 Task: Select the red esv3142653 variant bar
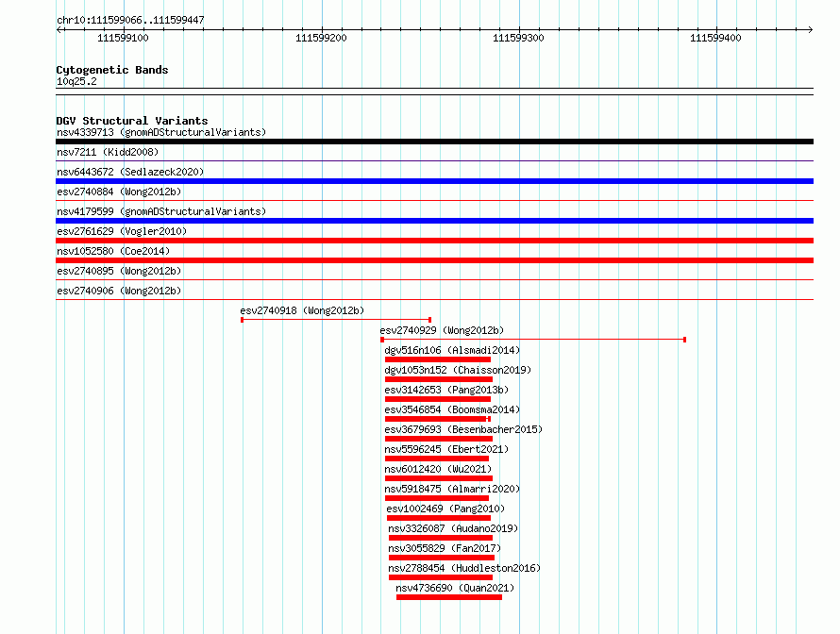click(x=438, y=399)
